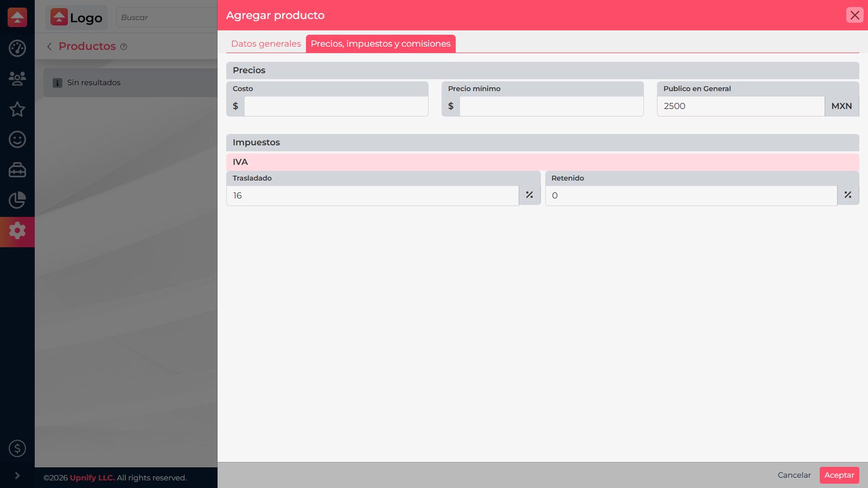The width and height of the screenshot is (868, 488).
Task: Open the dollar coin icon in sidebar
Action: (17, 448)
